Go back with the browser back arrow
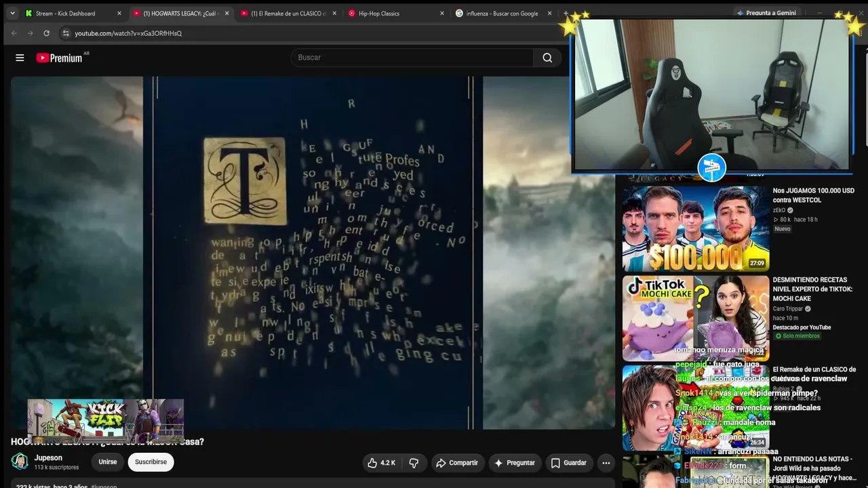Viewport: 868px width, 488px height. 14,33
